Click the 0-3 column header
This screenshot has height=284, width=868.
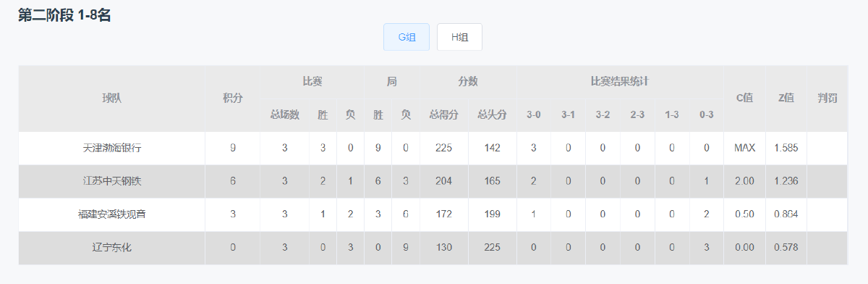(x=706, y=114)
